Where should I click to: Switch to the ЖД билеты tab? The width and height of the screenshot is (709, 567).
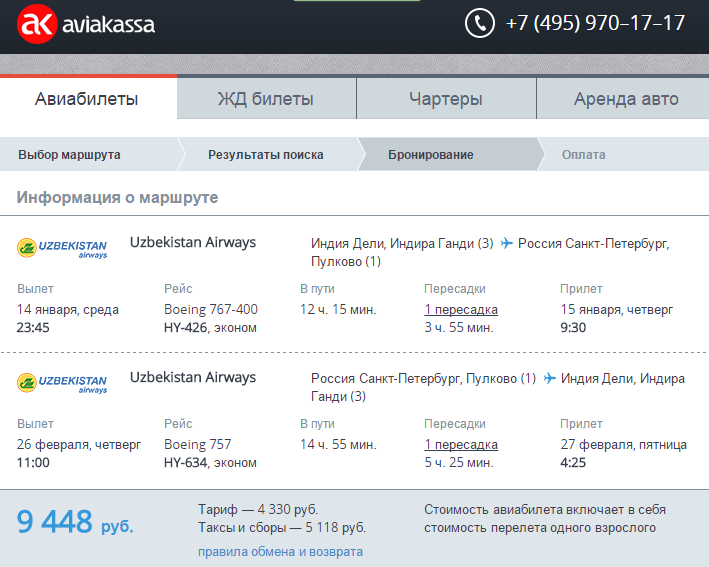click(266, 99)
